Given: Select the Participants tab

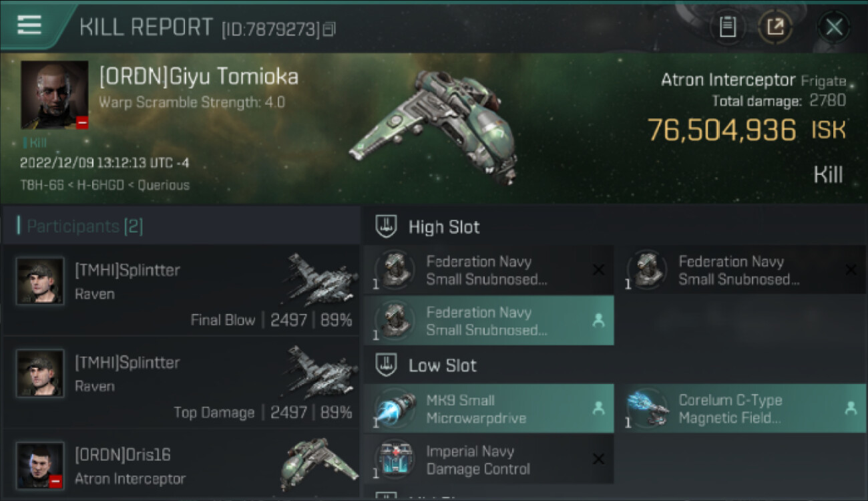Looking at the screenshot, I should [x=84, y=226].
